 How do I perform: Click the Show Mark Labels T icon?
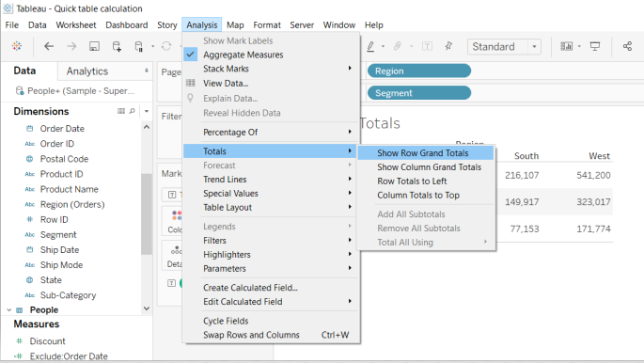427,46
